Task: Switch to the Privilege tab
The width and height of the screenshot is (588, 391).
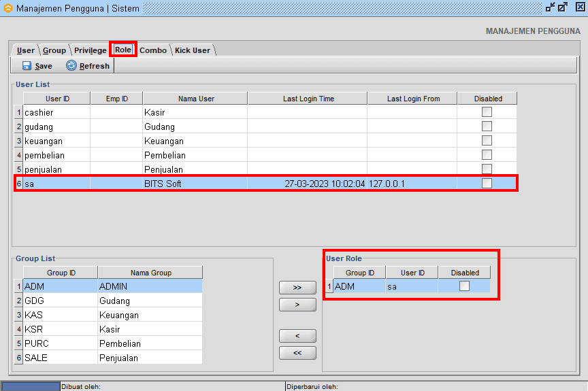Action: [90, 50]
